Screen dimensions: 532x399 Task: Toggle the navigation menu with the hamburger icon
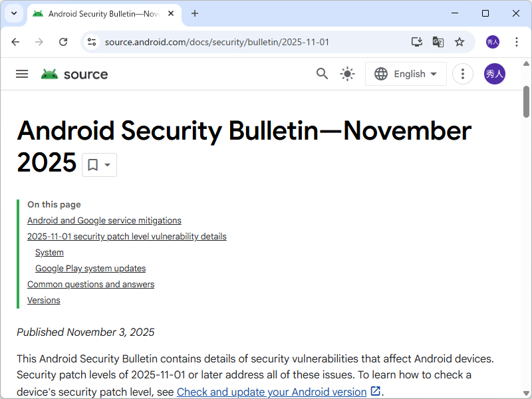tap(22, 74)
